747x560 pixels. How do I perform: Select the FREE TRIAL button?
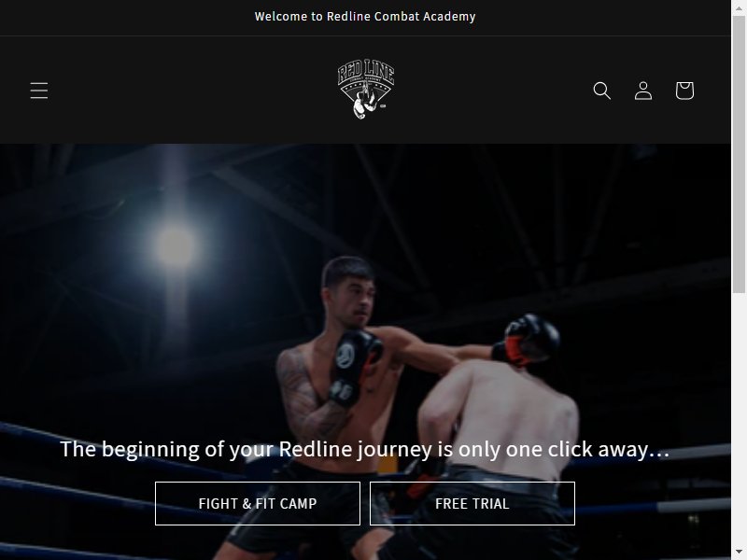click(x=472, y=503)
